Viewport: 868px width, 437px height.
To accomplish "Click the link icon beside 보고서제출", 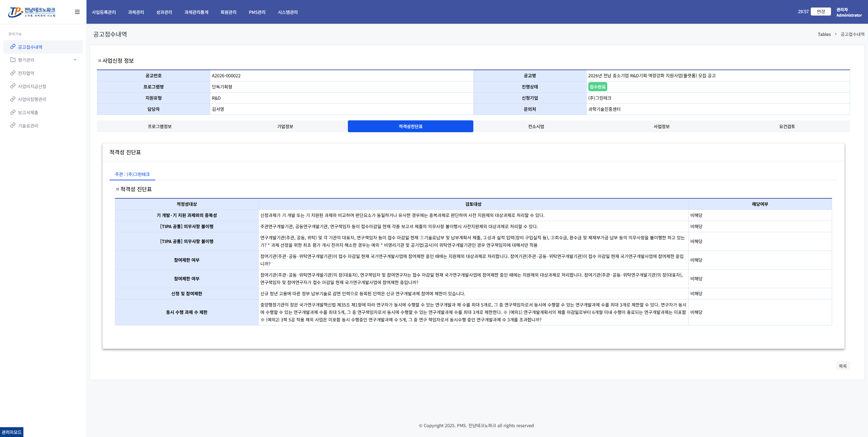I will 13,112.
